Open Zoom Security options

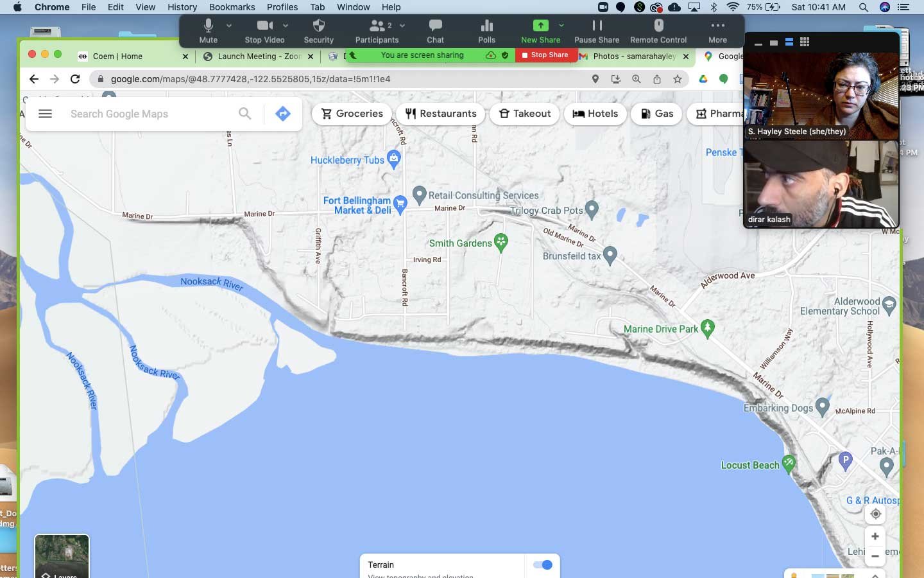pyautogui.click(x=319, y=31)
